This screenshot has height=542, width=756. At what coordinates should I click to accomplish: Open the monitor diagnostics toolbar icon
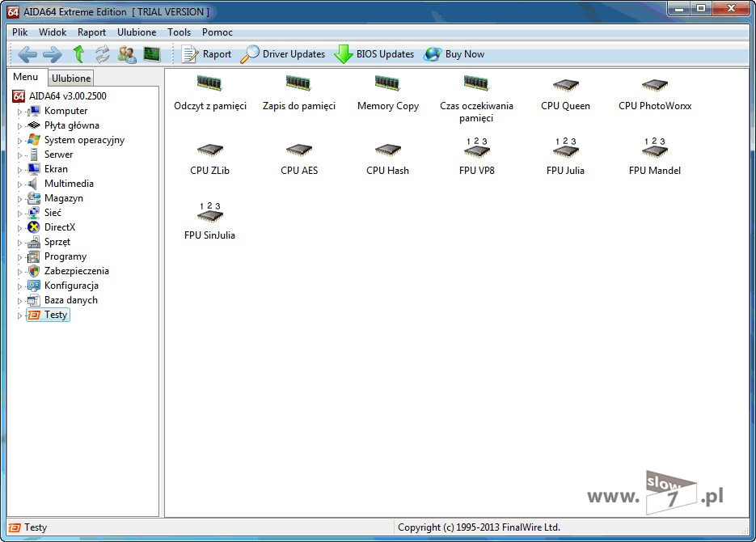[x=152, y=54]
